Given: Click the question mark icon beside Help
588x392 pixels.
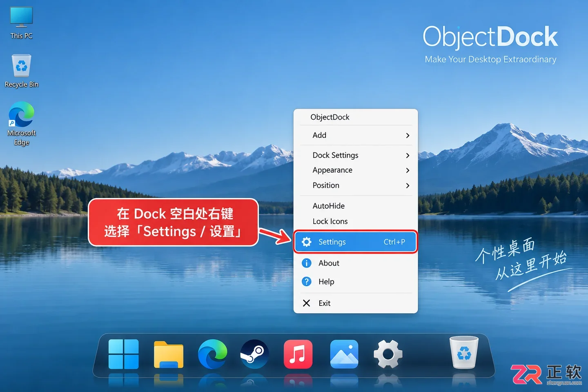Looking at the screenshot, I should pos(306,281).
